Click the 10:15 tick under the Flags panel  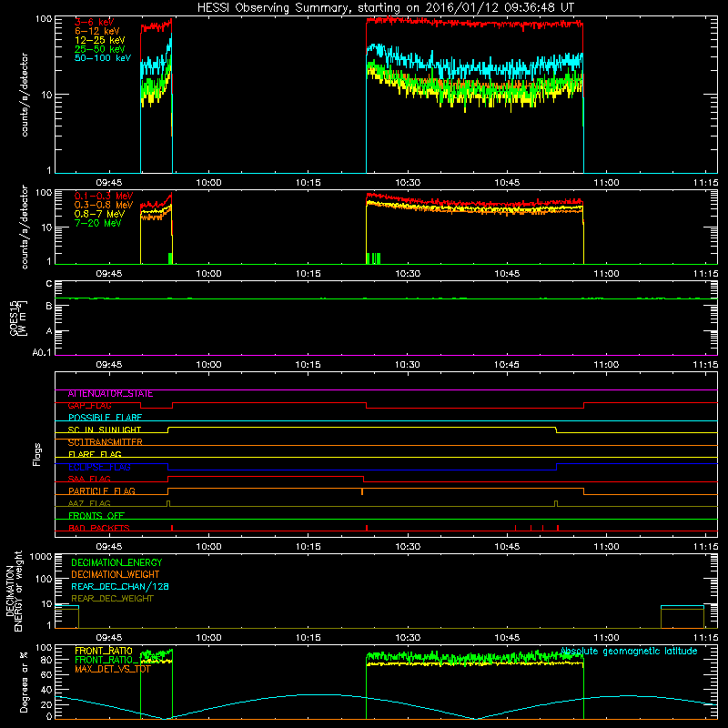(x=308, y=547)
